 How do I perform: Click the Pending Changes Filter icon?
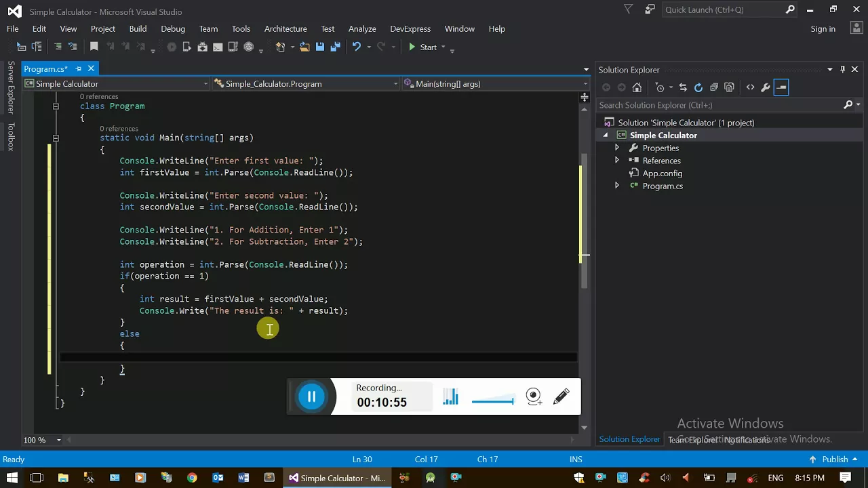[660, 87]
